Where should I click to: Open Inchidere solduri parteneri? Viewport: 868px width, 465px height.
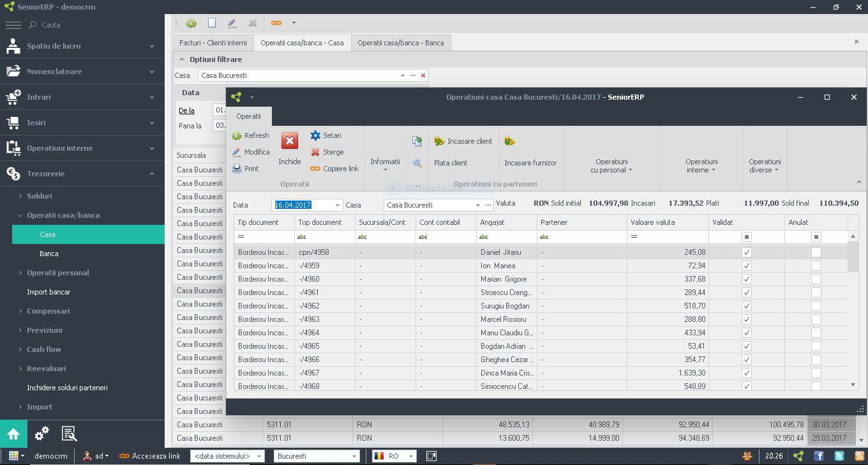67,388
